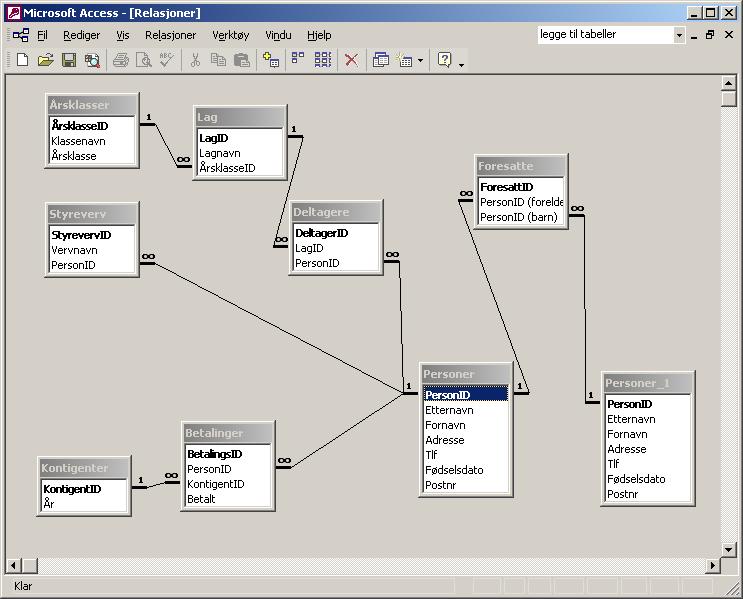The height and width of the screenshot is (599, 743).
Task: Click the Relationships icon beside Fil menu
Action: (x=21, y=35)
